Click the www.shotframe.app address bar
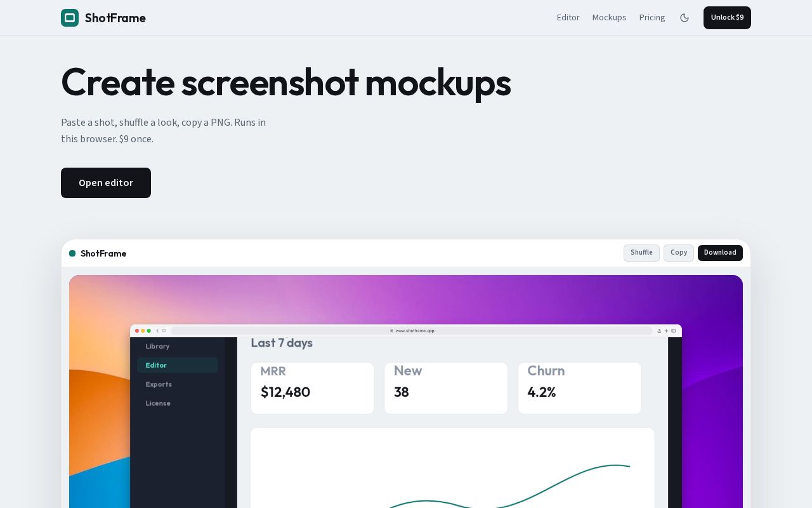Viewport: 812px width, 508px height. click(x=411, y=331)
